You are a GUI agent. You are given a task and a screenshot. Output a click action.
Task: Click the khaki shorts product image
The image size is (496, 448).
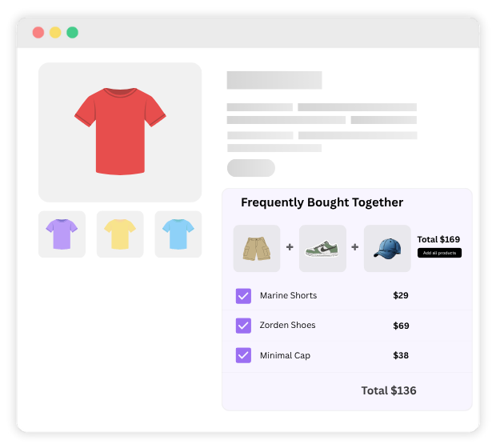(257, 248)
